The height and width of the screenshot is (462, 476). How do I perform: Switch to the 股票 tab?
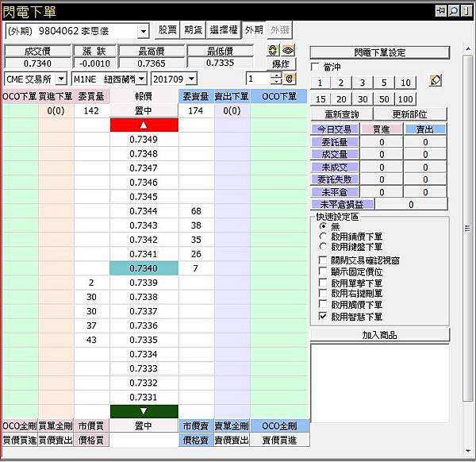(167, 30)
